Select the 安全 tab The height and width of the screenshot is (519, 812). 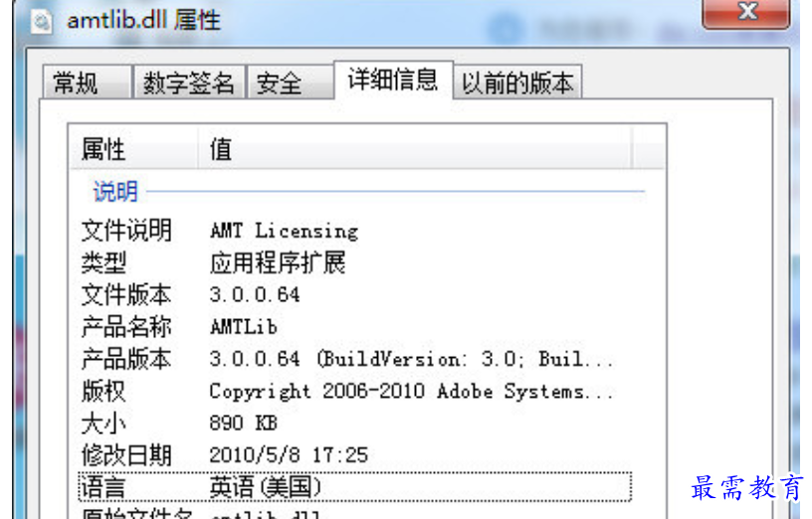tap(290, 83)
